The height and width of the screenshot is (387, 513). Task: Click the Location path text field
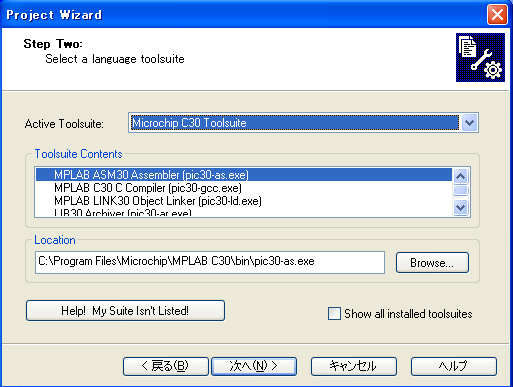(x=210, y=262)
